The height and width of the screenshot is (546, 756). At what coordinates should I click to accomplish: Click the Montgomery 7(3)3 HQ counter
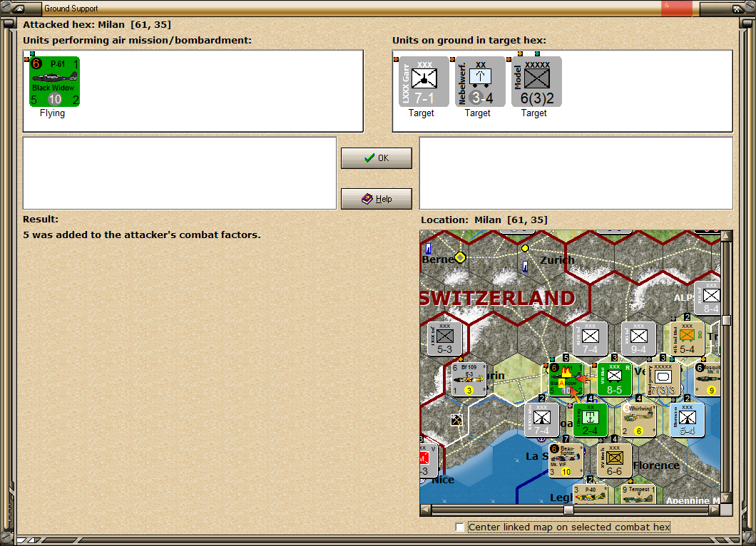pyautogui.click(x=663, y=379)
